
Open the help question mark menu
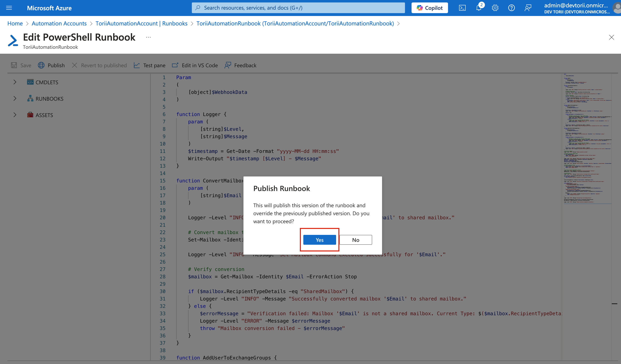click(x=512, y=8)
